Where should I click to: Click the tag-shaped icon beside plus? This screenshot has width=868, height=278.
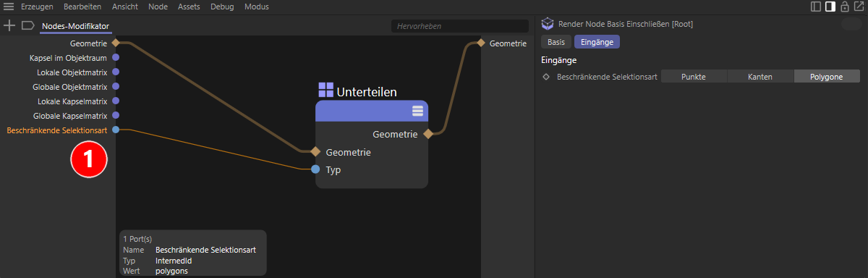click(28, 25)
